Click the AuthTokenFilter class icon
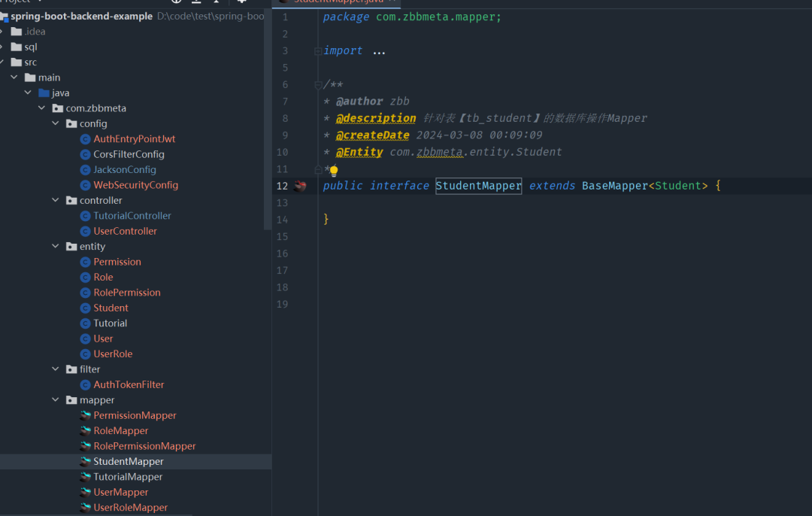This screenshot has height=516, width=812. pyautogui.click(x=86, y=385)
